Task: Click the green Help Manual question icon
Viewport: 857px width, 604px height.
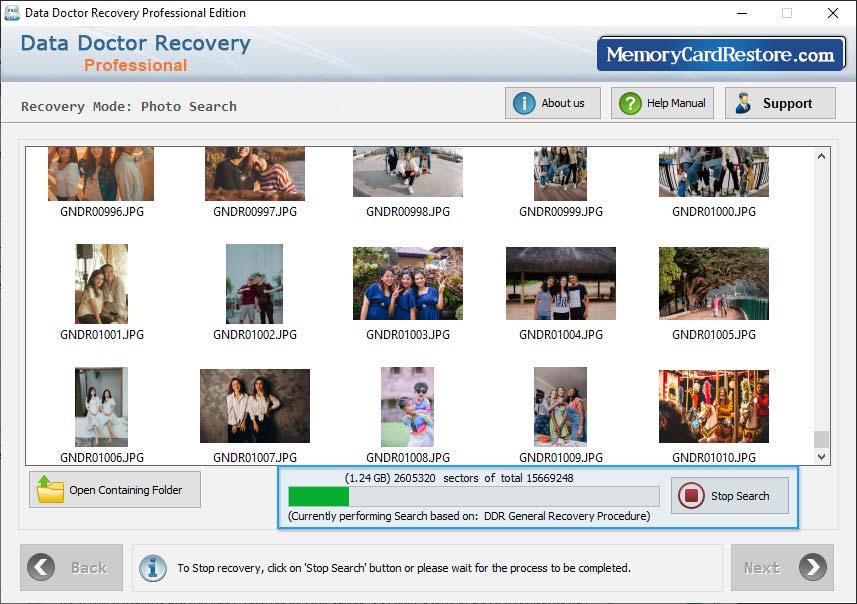Action: click(630, 103)
